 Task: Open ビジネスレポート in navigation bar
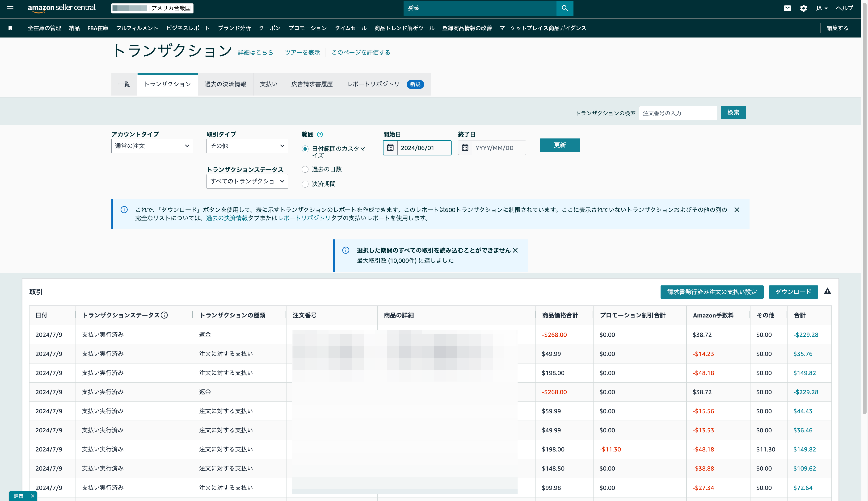(188, 28)
